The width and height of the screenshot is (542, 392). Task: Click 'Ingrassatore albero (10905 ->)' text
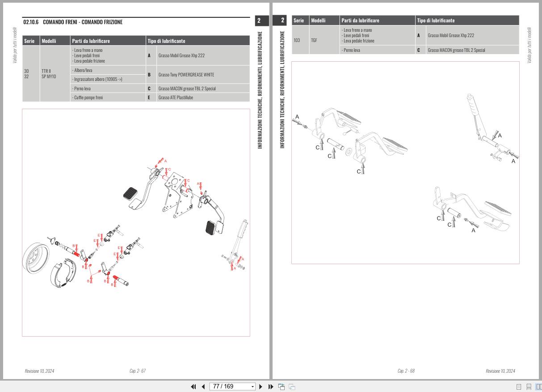point(97,79)
